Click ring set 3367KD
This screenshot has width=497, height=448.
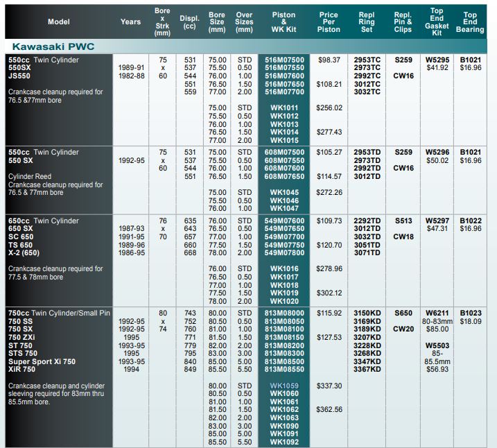coord(367,370)
